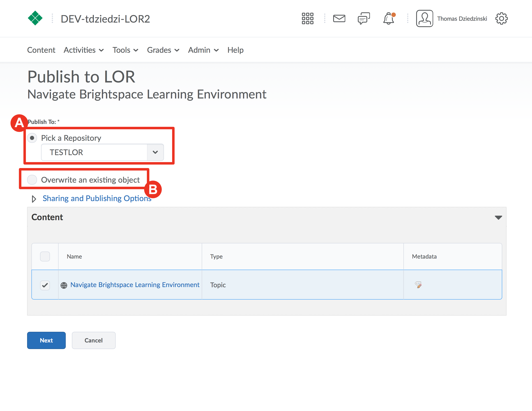Open the message alerts envelope icon
Viewport: 532px width, 411px height.
(339, 18)
